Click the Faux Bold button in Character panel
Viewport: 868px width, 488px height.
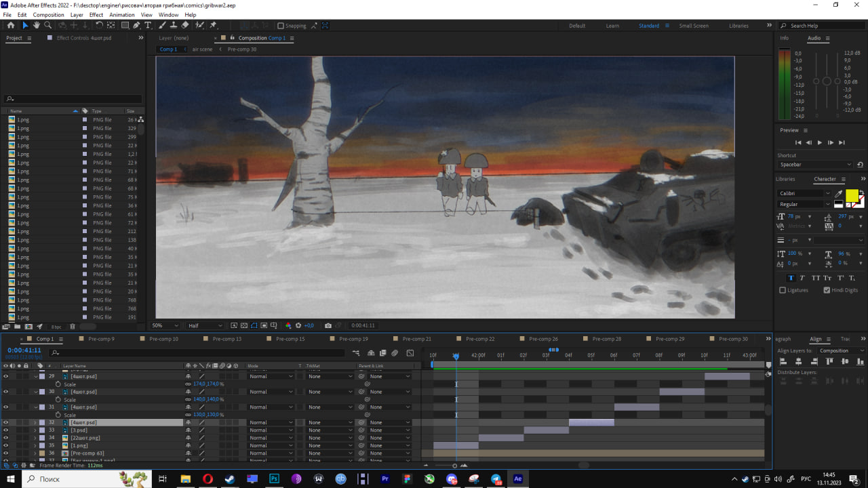click(791, 278)
